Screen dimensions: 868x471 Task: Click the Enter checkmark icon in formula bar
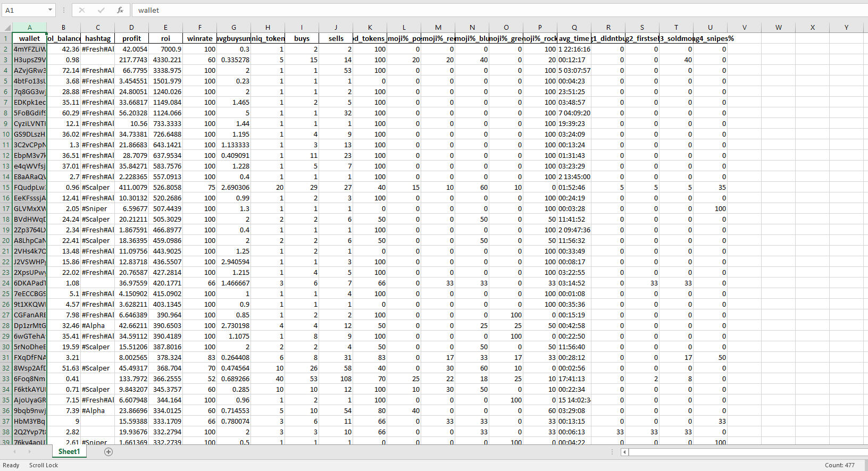point(101,10)
